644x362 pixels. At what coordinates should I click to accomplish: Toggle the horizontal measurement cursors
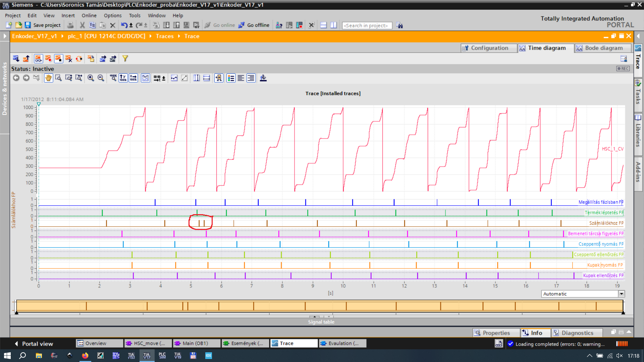207,78
